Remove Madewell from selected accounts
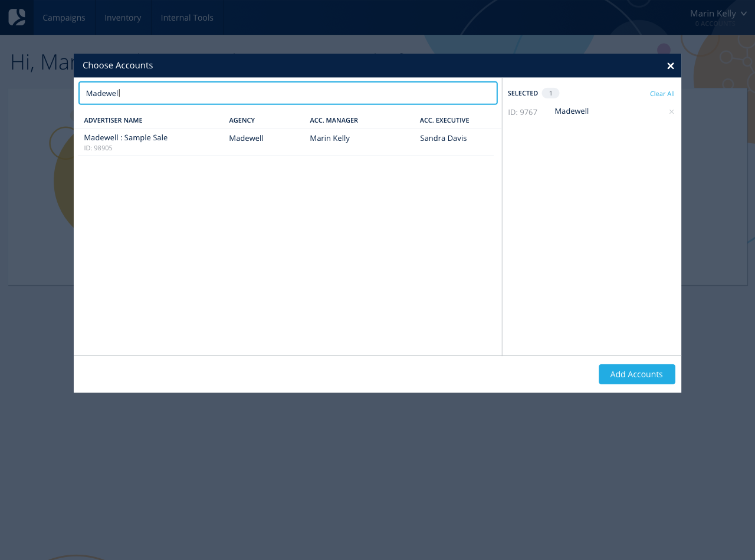The image size is (755, 560). tap(671, 112)
